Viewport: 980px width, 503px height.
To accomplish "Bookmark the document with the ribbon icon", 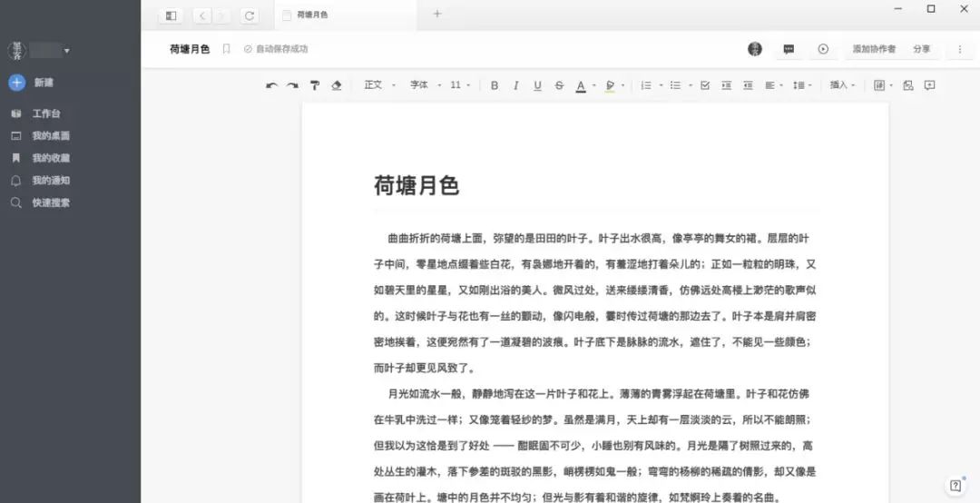I will 226,49.
